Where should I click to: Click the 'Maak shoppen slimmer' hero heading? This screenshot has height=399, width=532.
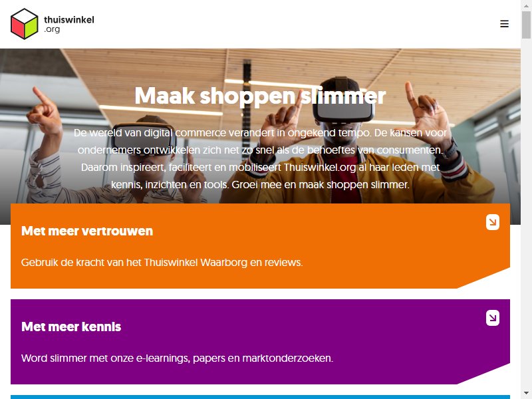tap(260, 96)
